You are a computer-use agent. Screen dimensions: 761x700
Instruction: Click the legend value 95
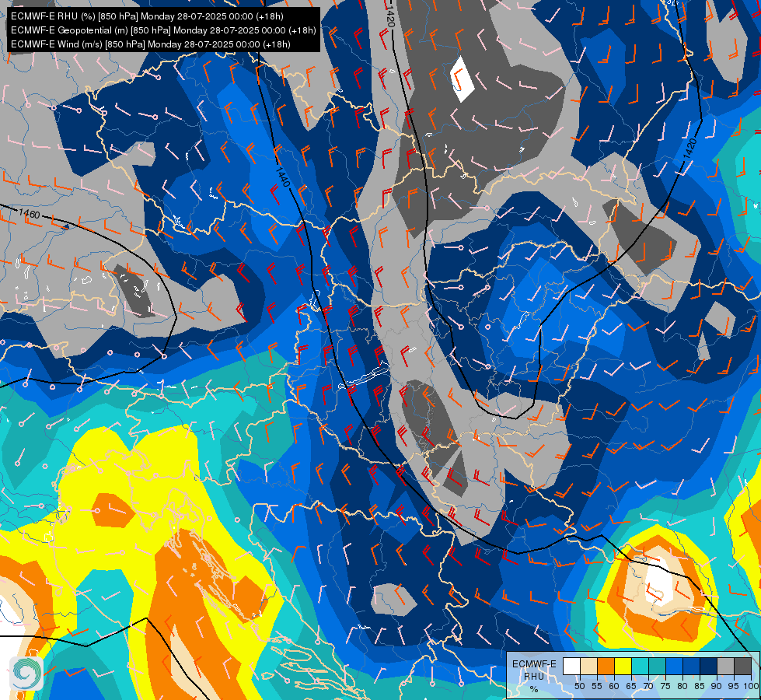coord(734,686)
